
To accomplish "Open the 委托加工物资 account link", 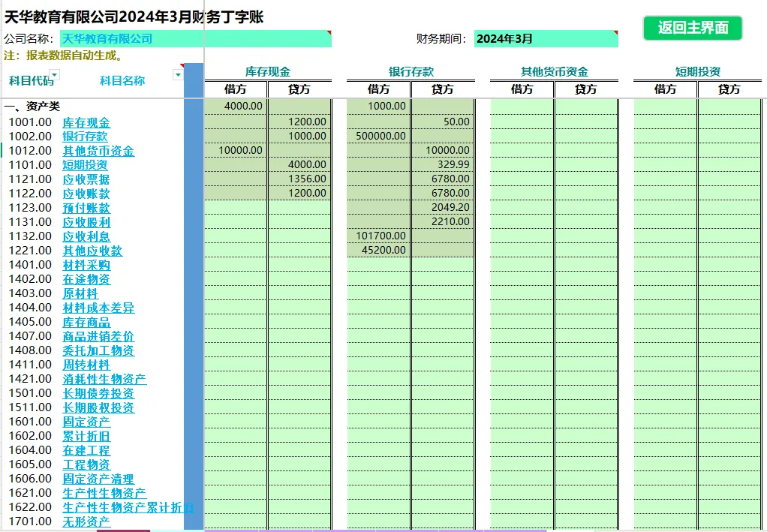I will tap(98, 350).
